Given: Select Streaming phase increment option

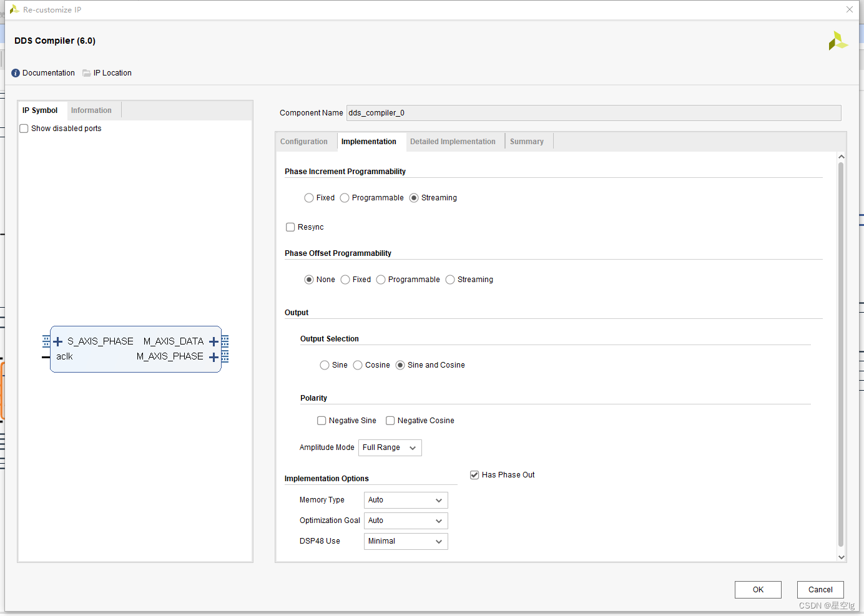Looking at the screenshot, I should click(414, 198).
